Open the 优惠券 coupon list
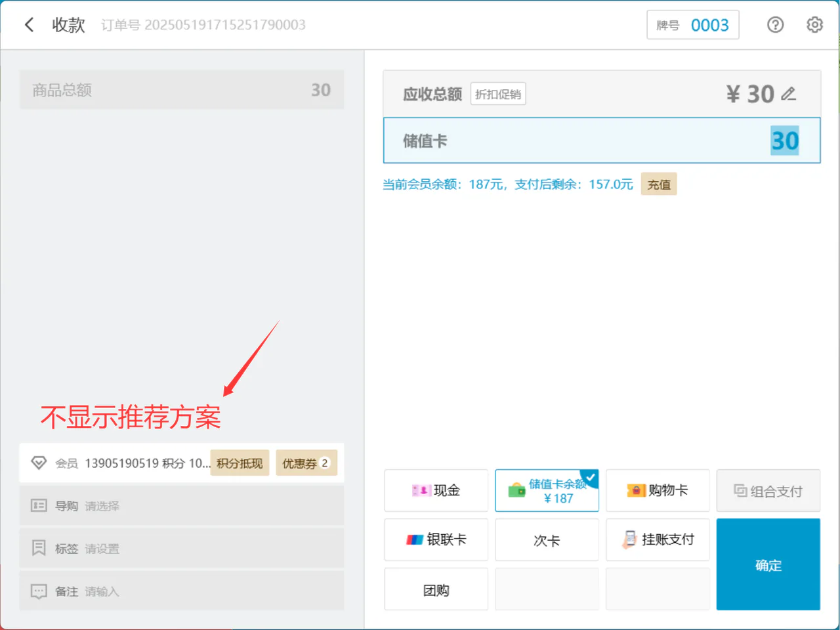The image size is (840, 630). (306, 463)
